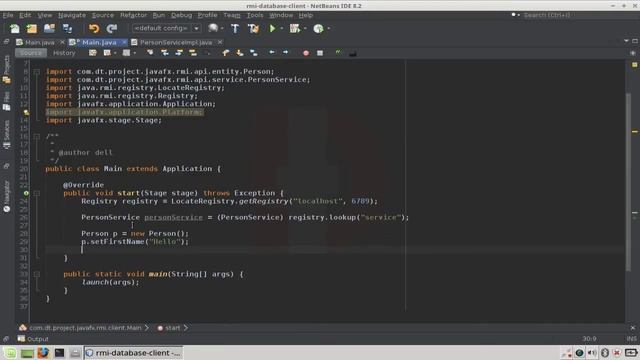Open the Services side panel
This screenshot has height=360, width=640.
(x=7, y=135)
